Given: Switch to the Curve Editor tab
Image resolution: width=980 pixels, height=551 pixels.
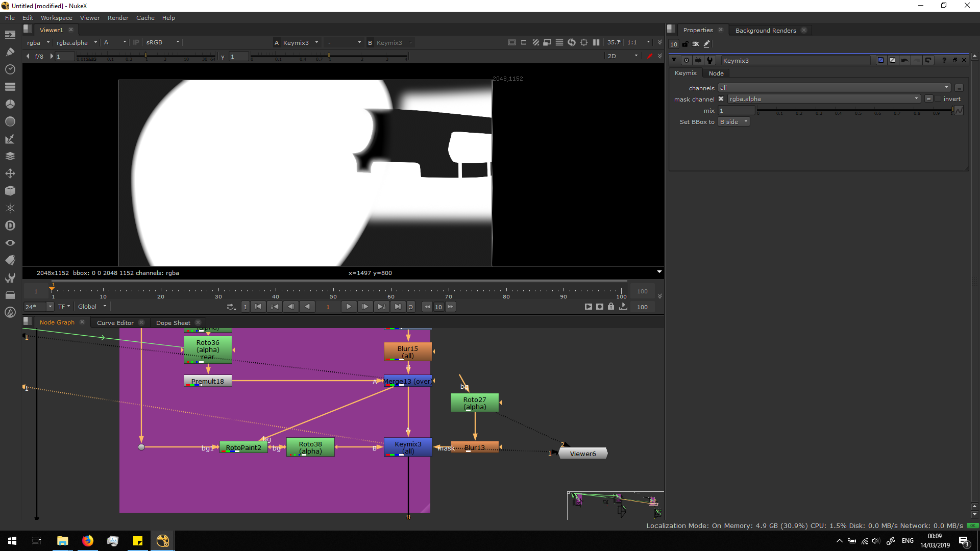Looking at the screenshot, I should [115, 323].
